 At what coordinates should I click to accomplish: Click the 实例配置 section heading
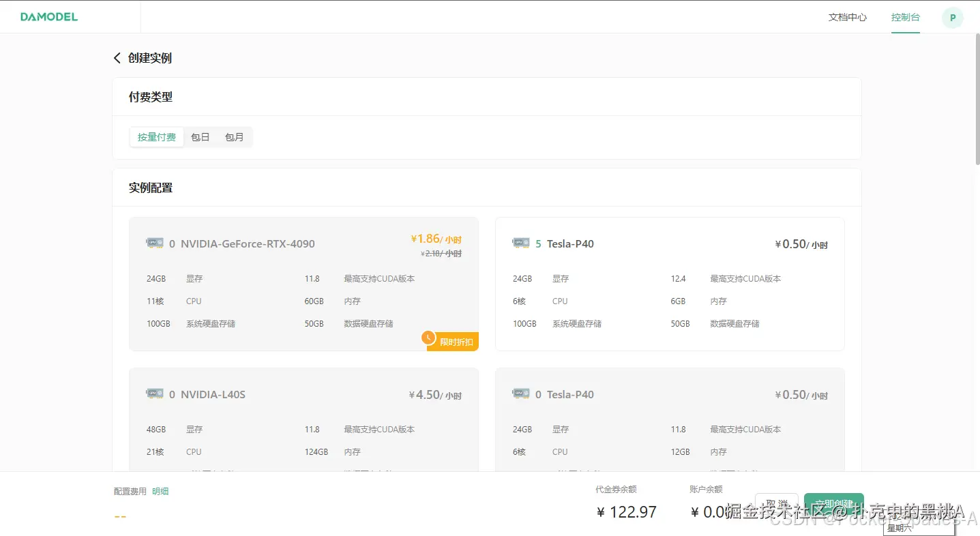151,188
